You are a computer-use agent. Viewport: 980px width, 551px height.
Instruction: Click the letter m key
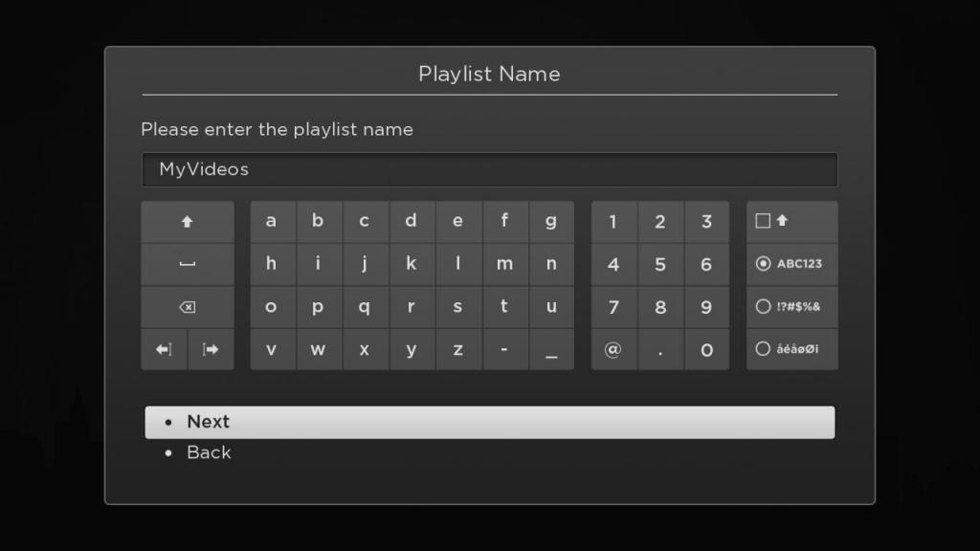(x=504, y=264)
